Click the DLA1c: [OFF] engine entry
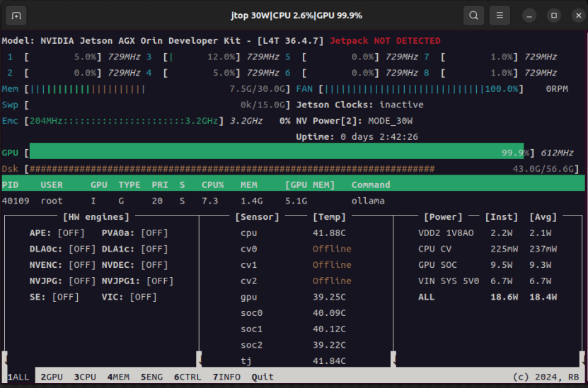 (134, 249)
